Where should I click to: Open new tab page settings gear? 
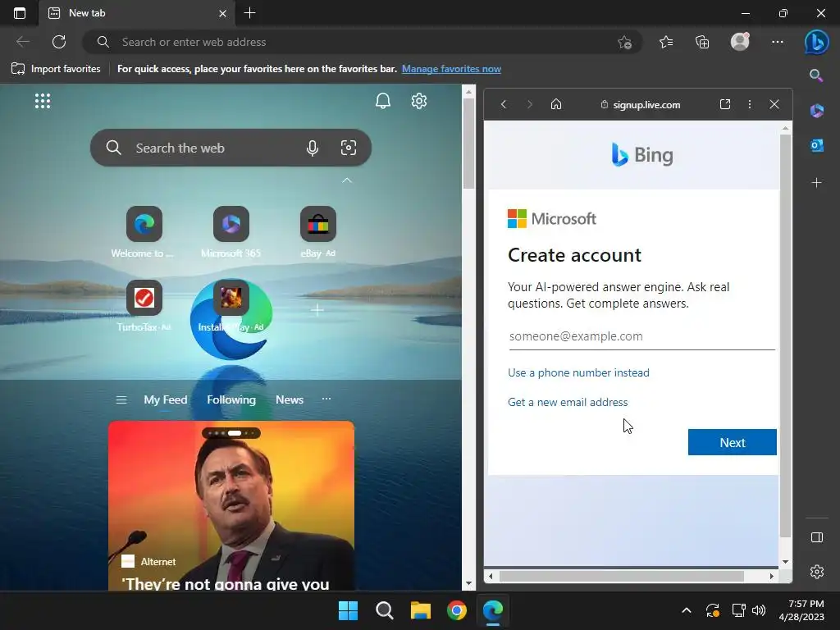point(419,101)
